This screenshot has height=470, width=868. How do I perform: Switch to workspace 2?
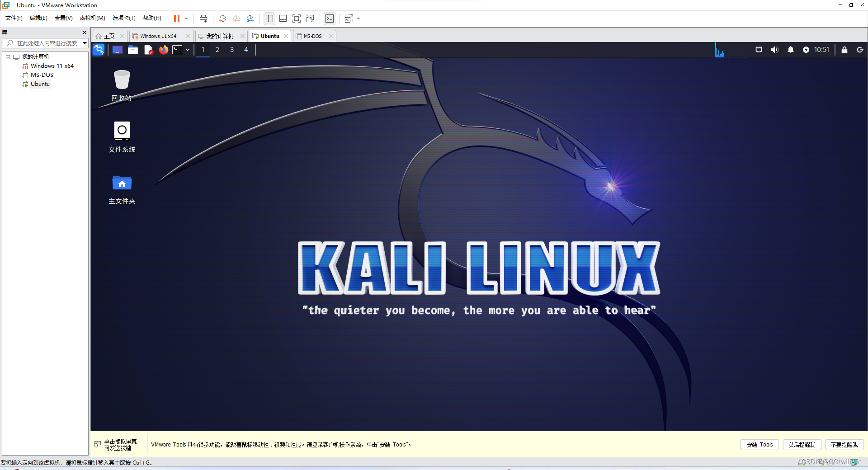[x=217, y=50]
